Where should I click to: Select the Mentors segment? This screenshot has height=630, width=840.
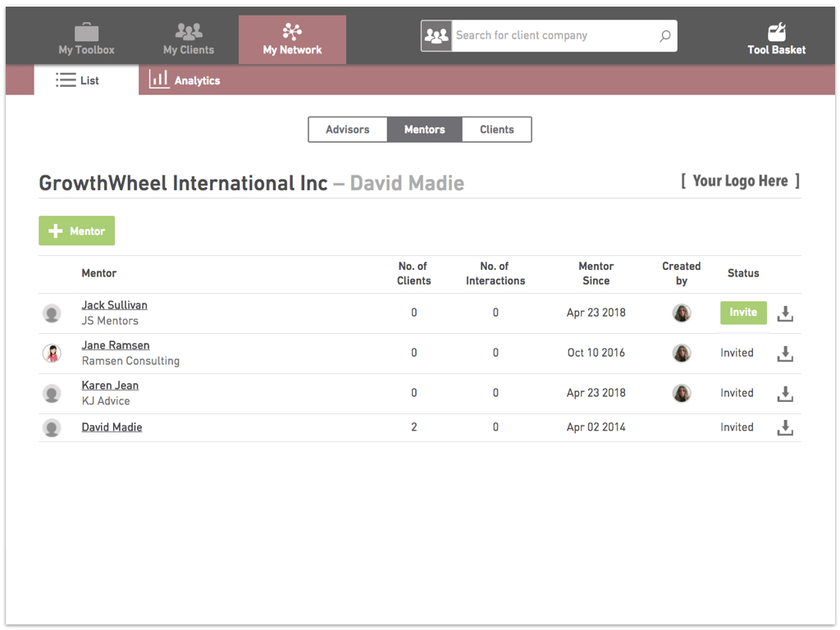pos(424,130)
